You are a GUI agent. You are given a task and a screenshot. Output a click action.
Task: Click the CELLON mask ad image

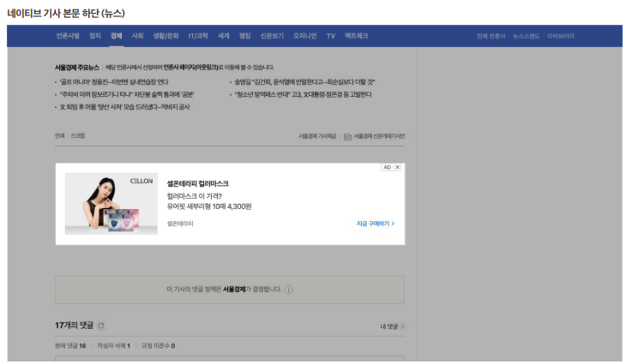click(111, 204)
